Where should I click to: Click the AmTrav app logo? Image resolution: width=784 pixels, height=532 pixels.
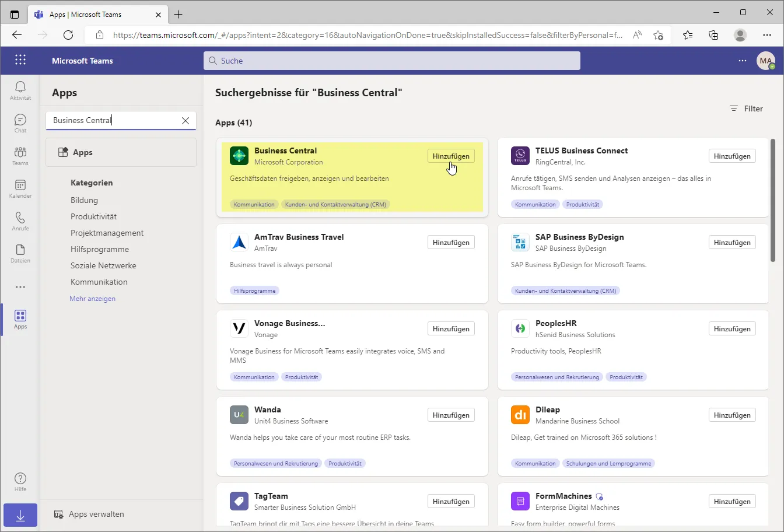pos(239,242)
